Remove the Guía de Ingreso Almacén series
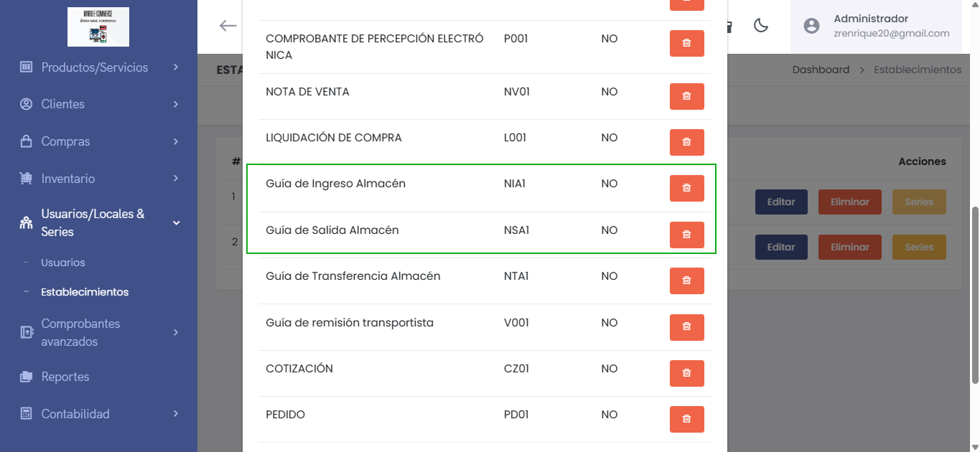 (686, 188)
